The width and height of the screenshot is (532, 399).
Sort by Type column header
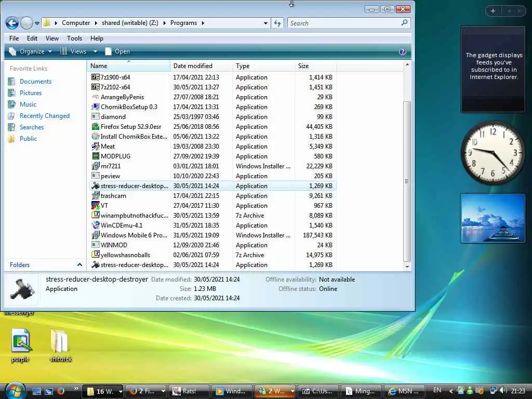tap(263, 66)
